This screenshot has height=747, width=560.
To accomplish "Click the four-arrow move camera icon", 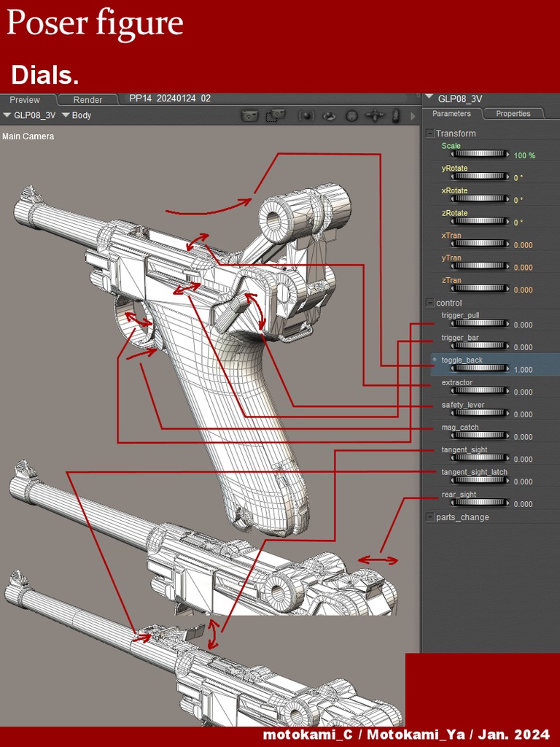I will tap(375, 115).
